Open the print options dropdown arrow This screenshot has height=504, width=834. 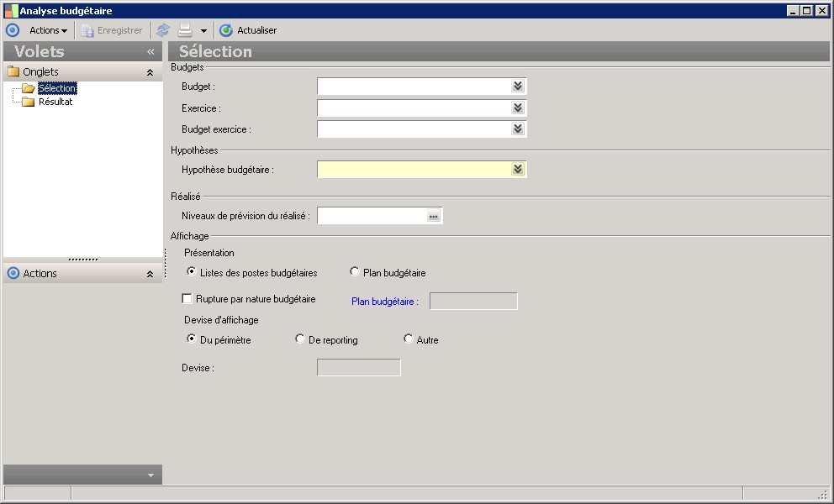tap(203, 31)
